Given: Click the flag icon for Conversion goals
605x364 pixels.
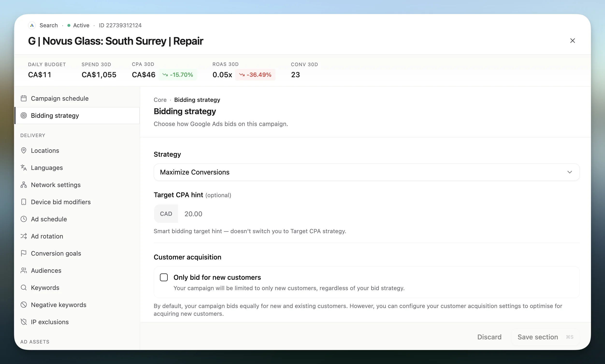Looking at the screenshot, I should coord(24,253).
